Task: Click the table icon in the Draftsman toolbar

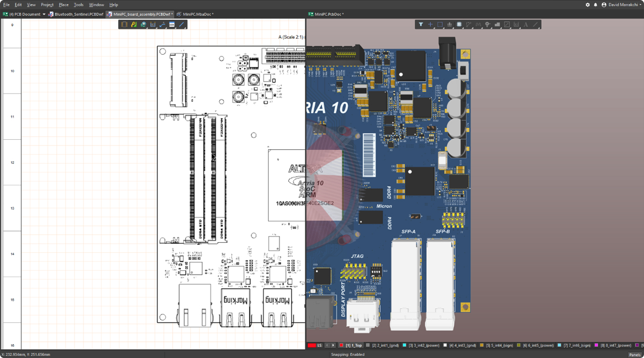Action: point(172,25)
